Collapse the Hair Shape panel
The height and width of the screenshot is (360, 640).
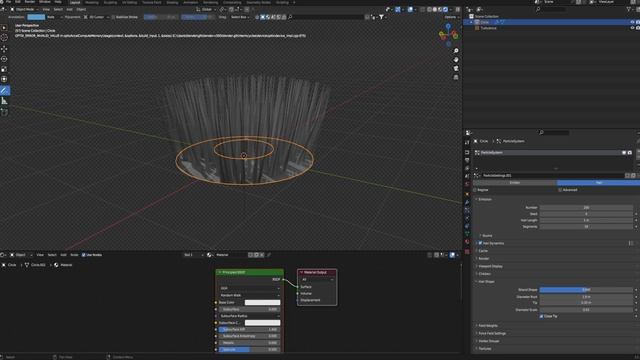(x=485, y=282)
